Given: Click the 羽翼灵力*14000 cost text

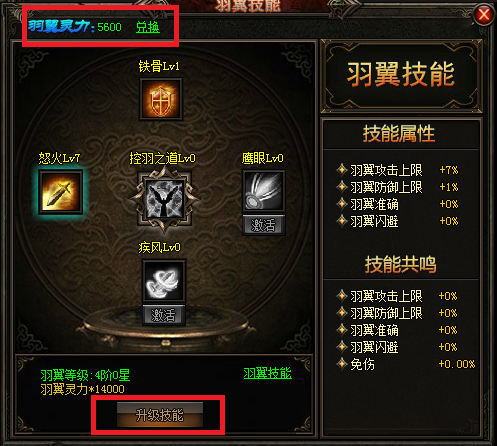Looking at the screenshot, I should (x=82, y=389).
